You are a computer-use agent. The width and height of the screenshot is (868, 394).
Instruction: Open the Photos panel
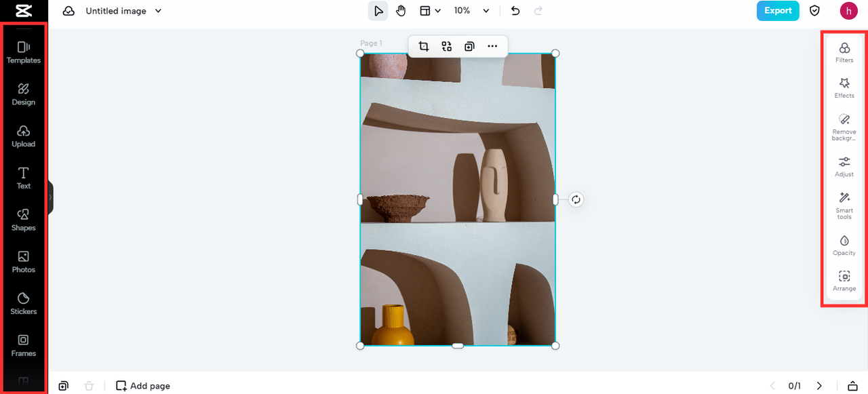coord(24,262)
